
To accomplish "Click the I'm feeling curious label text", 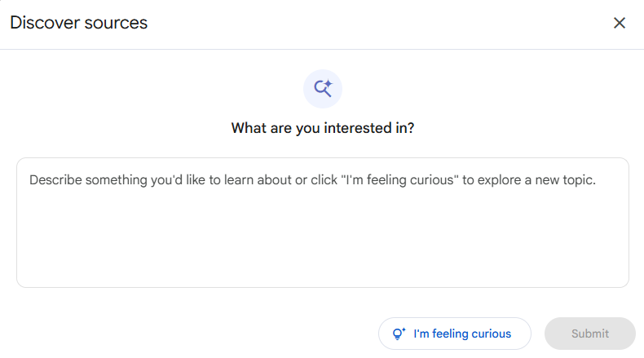I will 462,334.
